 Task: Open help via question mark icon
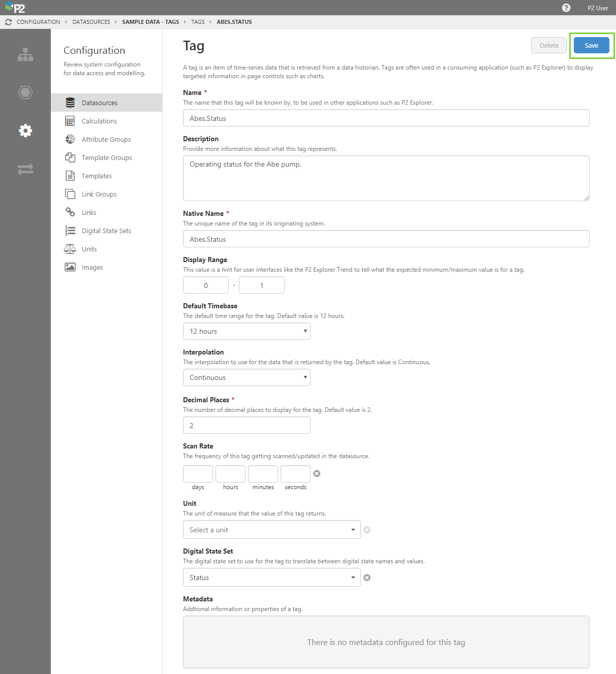(x=566, y=8)
